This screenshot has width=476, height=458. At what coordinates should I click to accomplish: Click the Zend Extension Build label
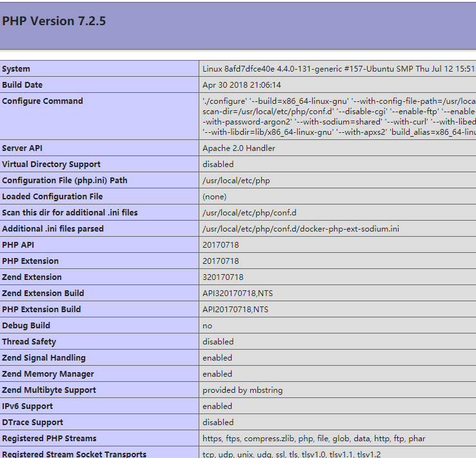click(x=43, y=294)
